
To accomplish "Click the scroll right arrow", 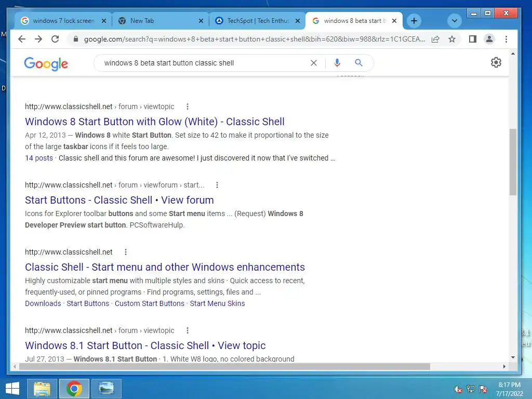I will click(504, 366).
